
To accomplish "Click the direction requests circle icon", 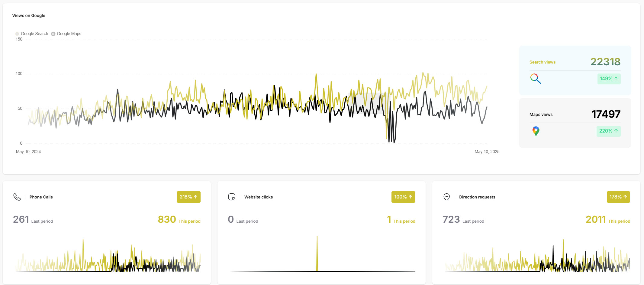I will pos(446,197).
